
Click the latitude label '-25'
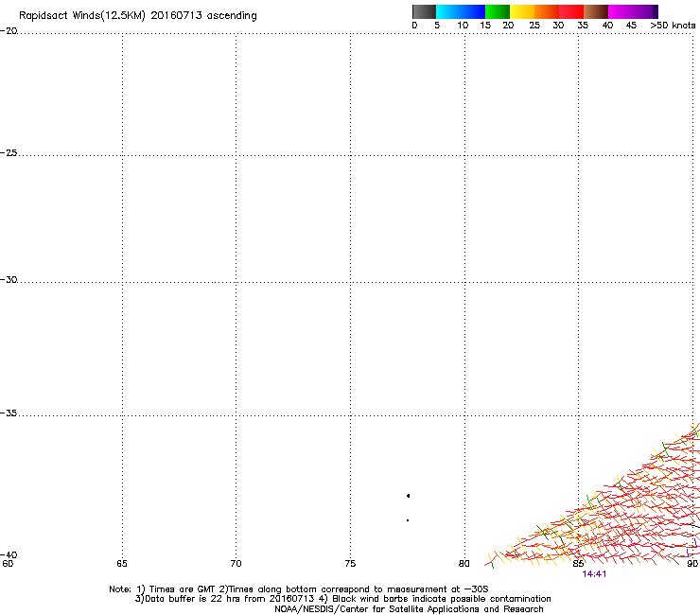(x=9, y=153)
